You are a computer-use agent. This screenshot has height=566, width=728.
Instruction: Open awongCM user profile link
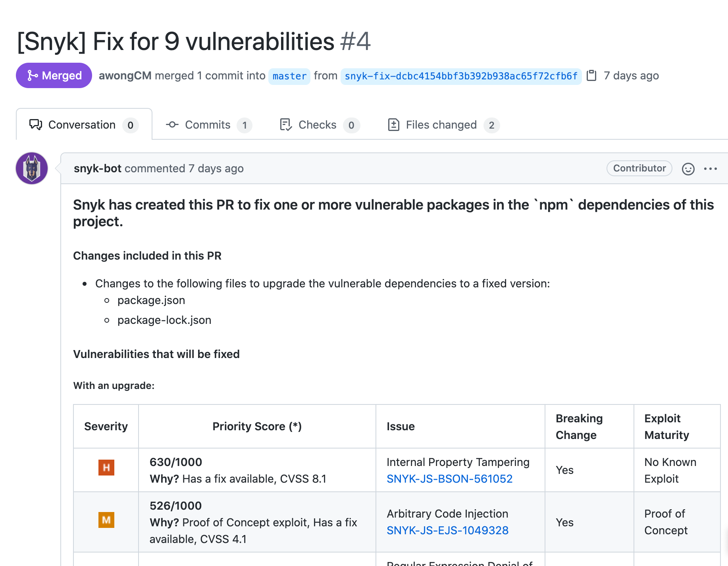click(125, 75)
